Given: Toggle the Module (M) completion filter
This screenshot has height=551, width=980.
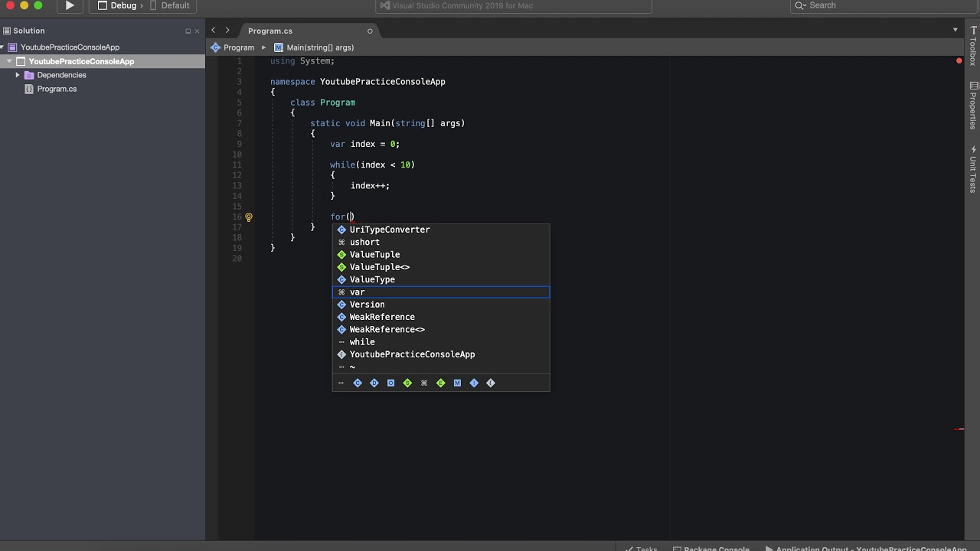Looking at the screenshot, I should coord(457,383).
